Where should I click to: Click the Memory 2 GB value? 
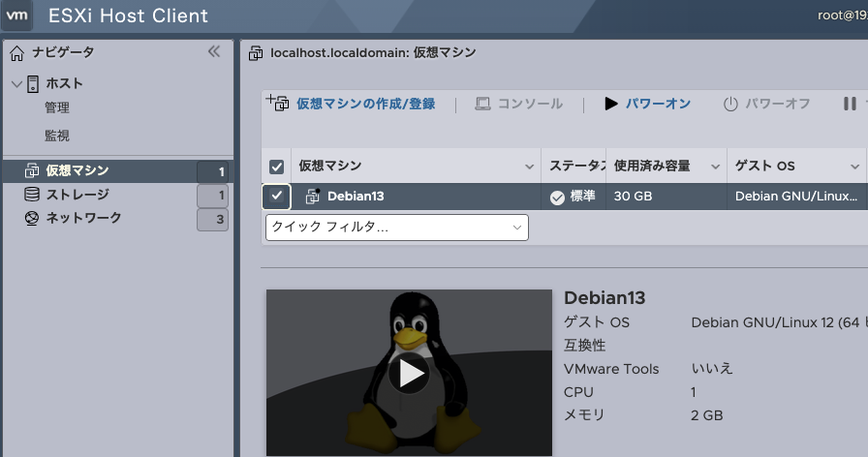pyautogui.click(x=707, y=415)
